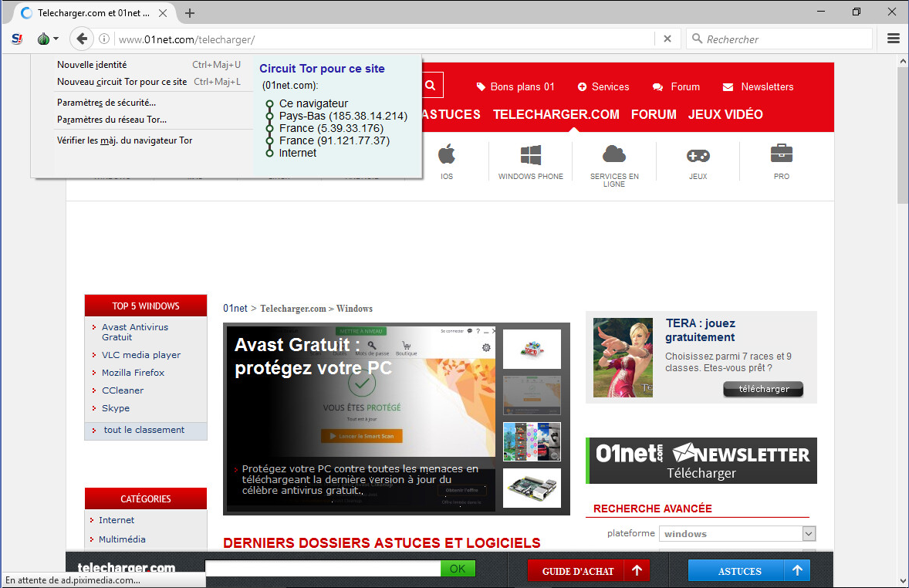Click the NoScript icon in toolbar
The image size is (909, 588).
tap(17, 39)
